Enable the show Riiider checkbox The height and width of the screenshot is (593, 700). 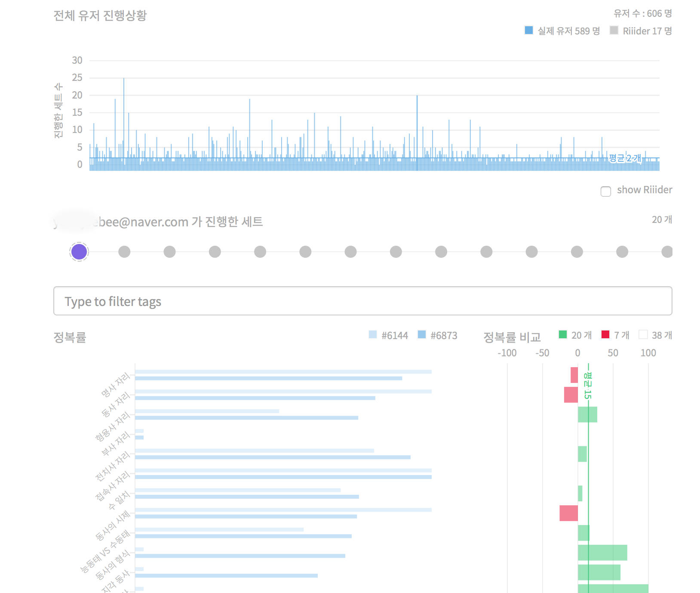click(605, 191)
